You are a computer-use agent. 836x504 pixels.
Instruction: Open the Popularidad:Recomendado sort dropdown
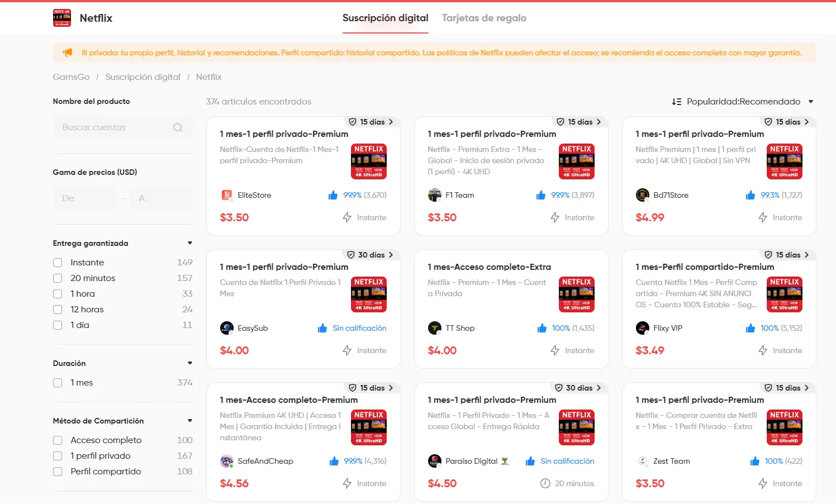[743, 102]
